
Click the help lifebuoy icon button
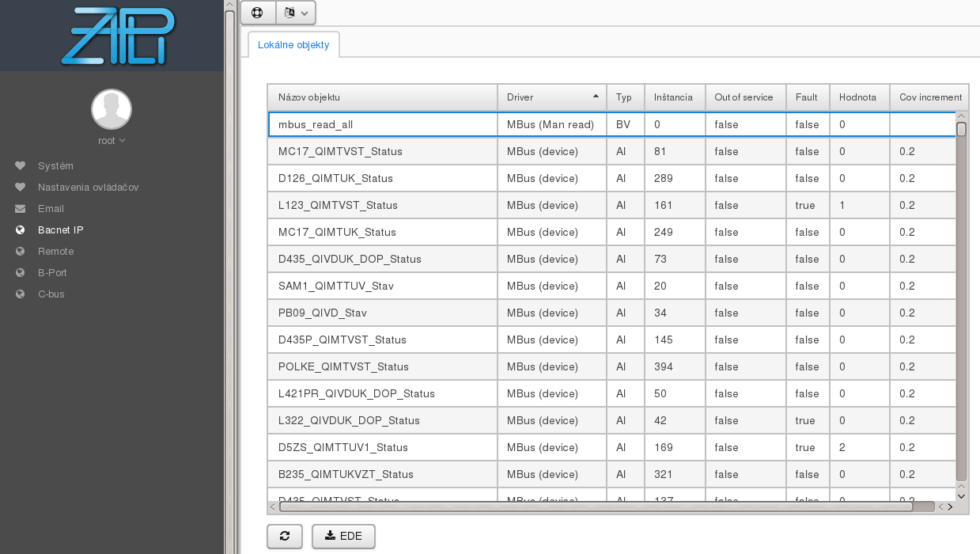(257, 13)
